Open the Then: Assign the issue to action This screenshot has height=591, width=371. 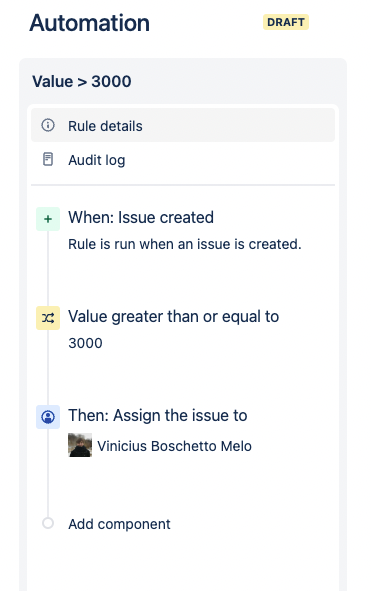[158, 415]
